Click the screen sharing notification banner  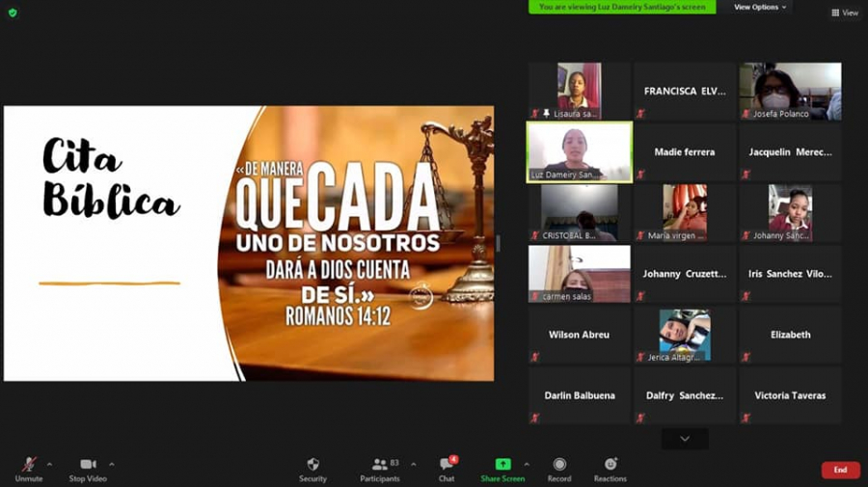click(622, 7)
